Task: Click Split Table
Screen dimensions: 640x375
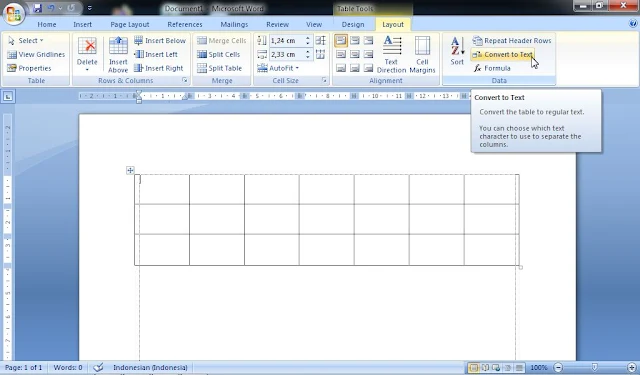Action: 219,68
